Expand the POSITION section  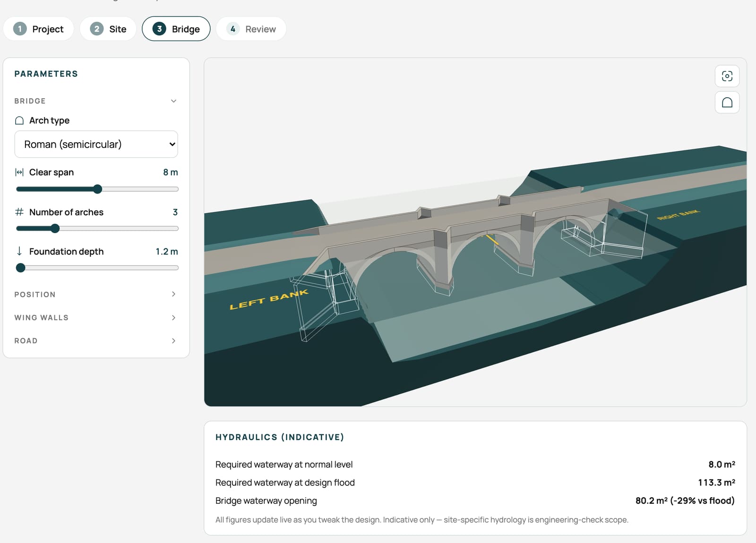click(x=95, y=294)
